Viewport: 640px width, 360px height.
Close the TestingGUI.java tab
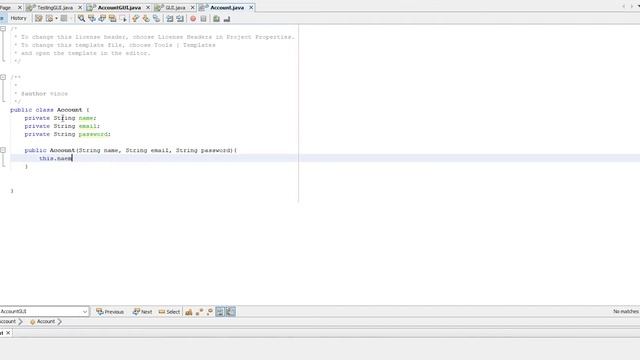(80, 7)
